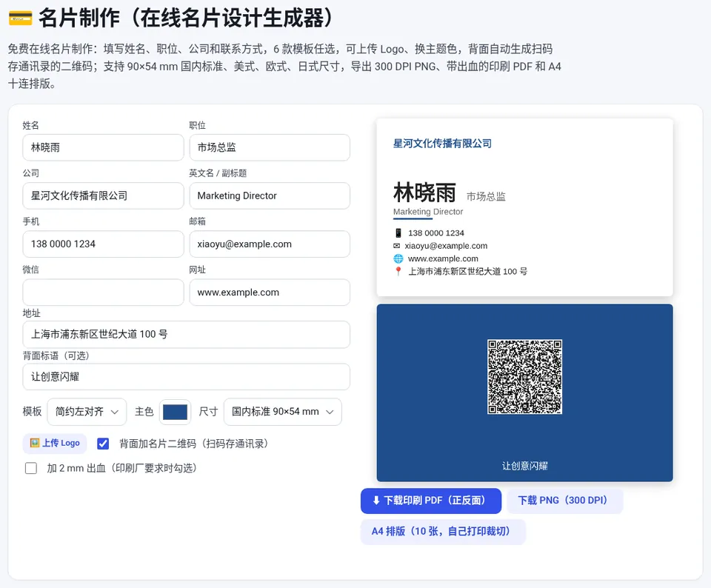Focus the 背面标语 field with 让创意闪耀

(x=186, y=377)
